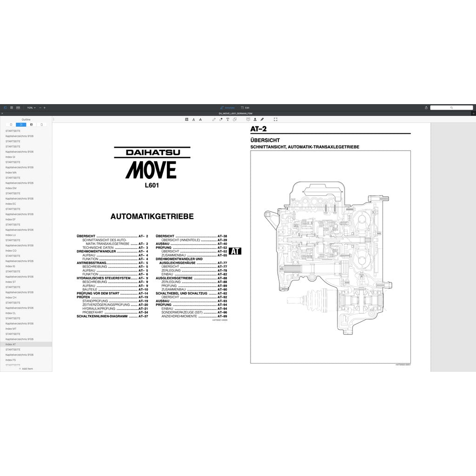Toggle the sidebar panel visibility
Image resolution: width=476 pixels, height=476 pixels.
(x=6, y=107)
